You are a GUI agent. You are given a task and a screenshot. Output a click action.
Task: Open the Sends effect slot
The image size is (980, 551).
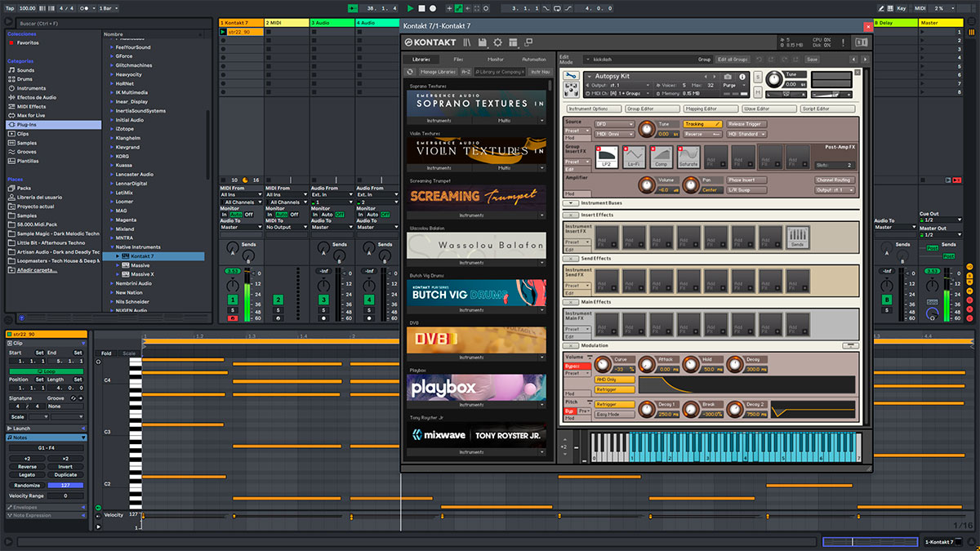(x=797, y=238)
